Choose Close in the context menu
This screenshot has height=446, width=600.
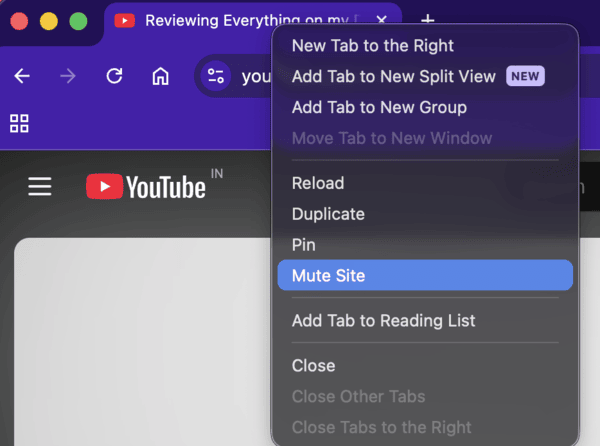pos(313,366)
